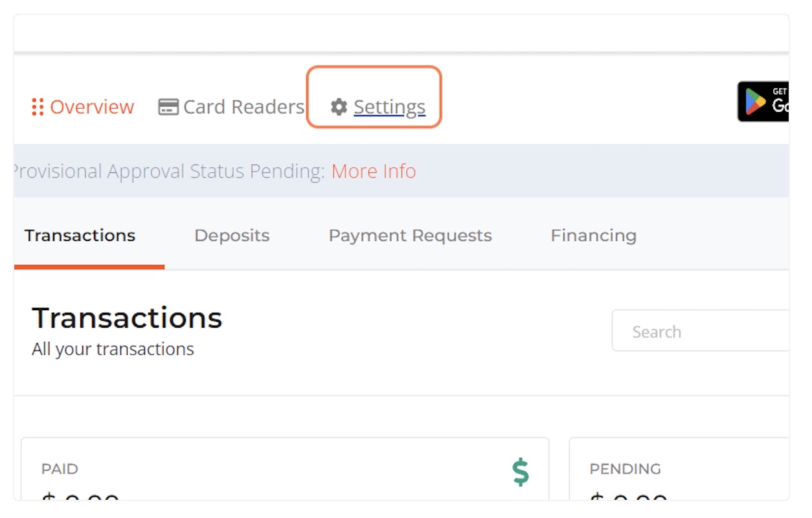Select the PENDING summary card

click(679, 469)
